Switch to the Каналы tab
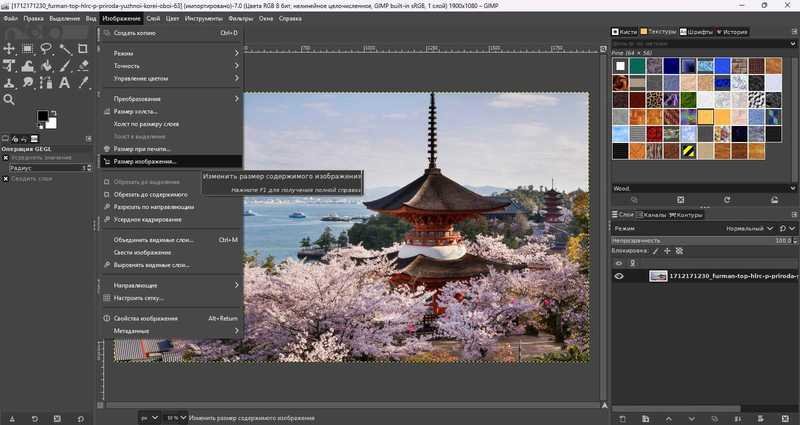Image resolution: width=800 pixels, height=425 pixels. 652,215
